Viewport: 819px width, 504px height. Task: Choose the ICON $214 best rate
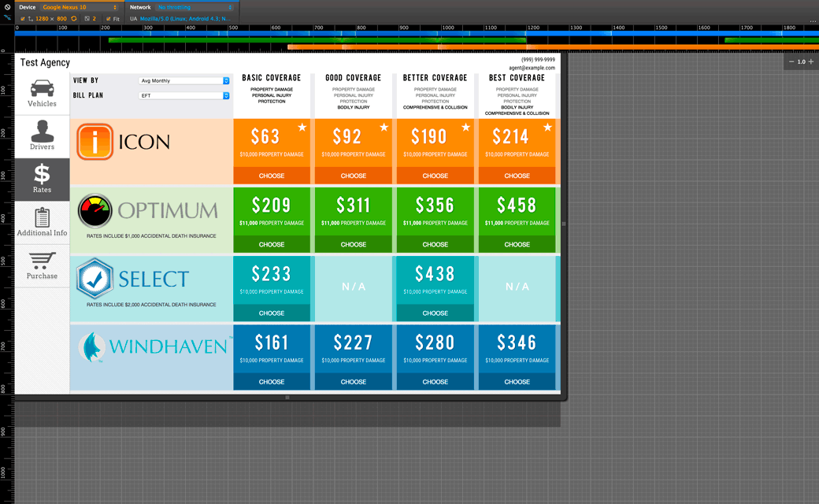[517, 176]
